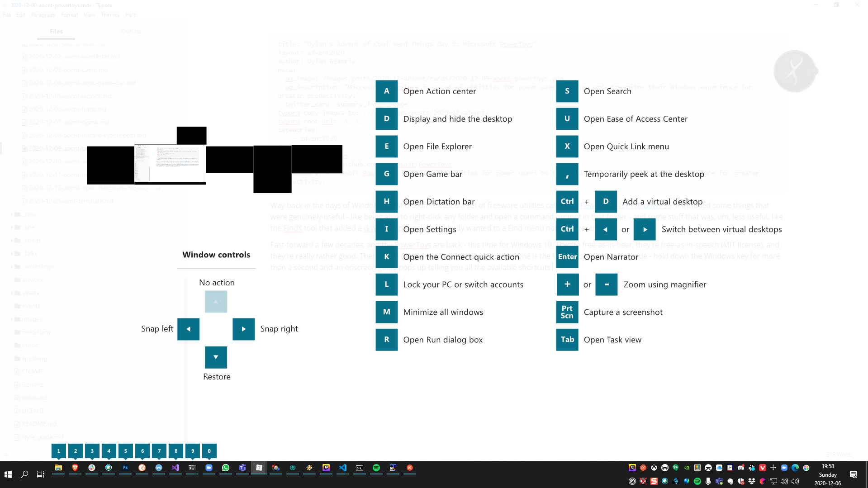This screenshot has height=488, width=868.
Task: Click the disabled No action up arrow
Action: (216, 301)
